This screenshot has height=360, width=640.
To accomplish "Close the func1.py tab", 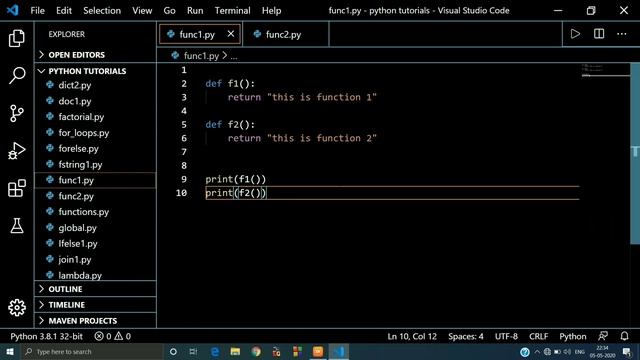I will click(x=231, y=34).
